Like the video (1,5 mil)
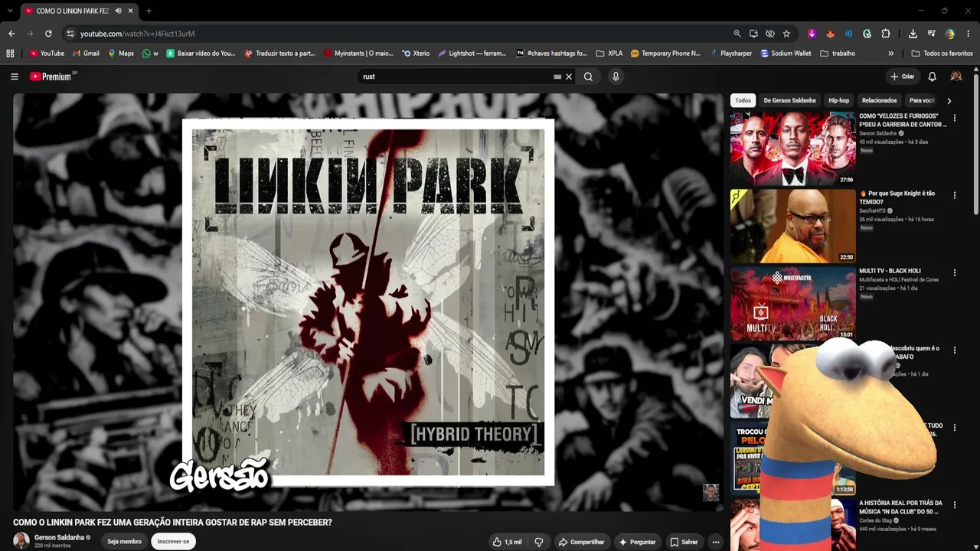The width and height of the screenshot is (980, 551). point(508,542)
